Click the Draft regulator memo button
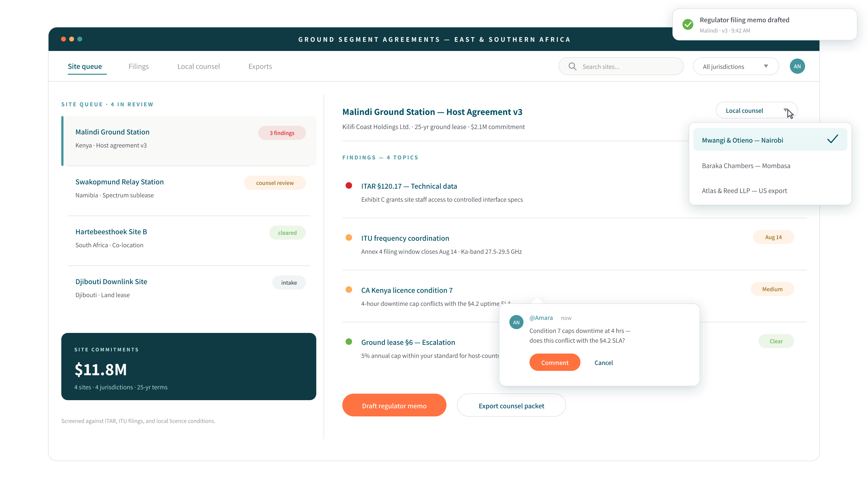The image size is (868, 488). (394, 406)
